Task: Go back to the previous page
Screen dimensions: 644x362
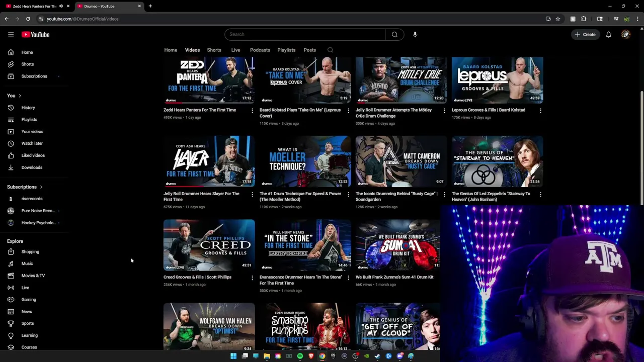Action: click(7, 19)
